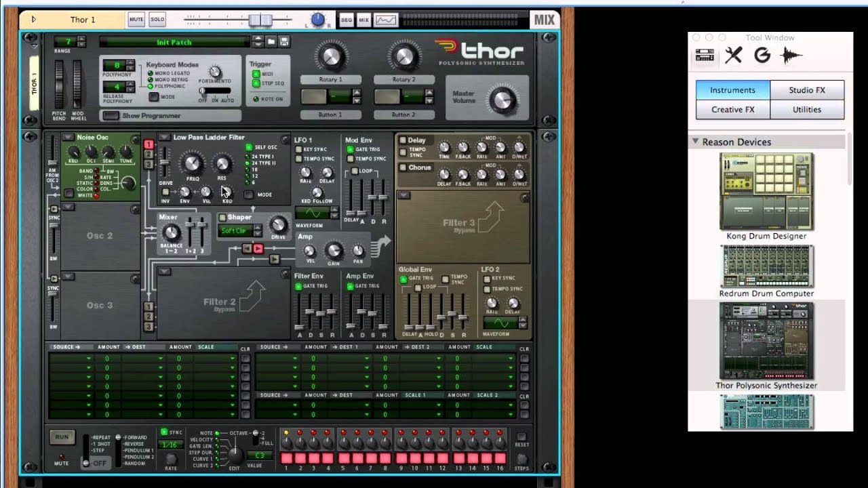Click the Master Volume knob
This screenshot has height=488, width=868.
click(502, 100)
